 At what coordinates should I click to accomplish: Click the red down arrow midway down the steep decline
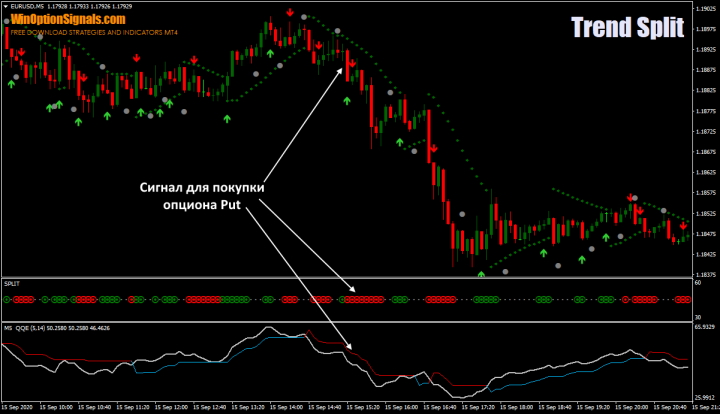pyautogui.click(x=434, y=149)
